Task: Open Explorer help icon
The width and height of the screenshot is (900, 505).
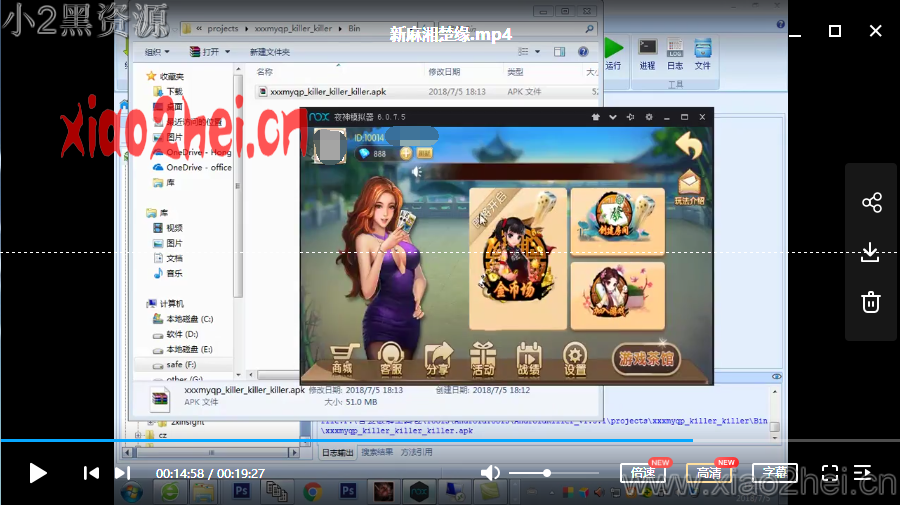Action: click(583, 52)
